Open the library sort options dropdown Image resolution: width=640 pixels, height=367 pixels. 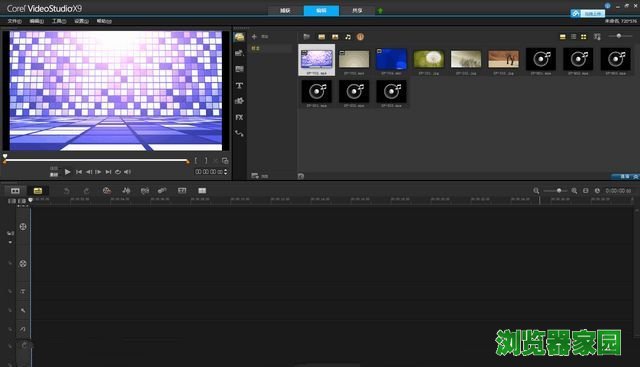coord(597,37)
